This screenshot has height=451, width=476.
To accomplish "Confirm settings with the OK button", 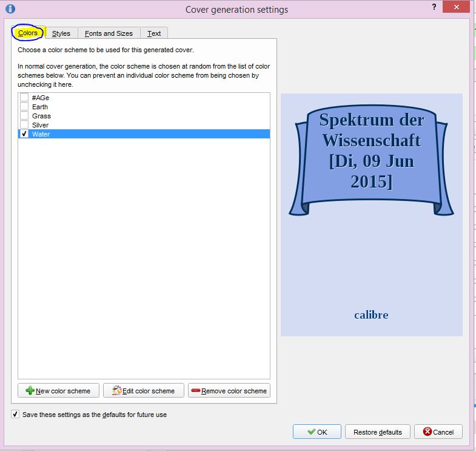I will pos(317,432).
